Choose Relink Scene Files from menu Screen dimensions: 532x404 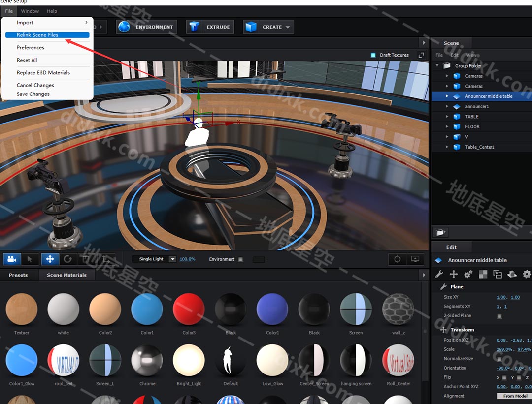click(47, 35)
